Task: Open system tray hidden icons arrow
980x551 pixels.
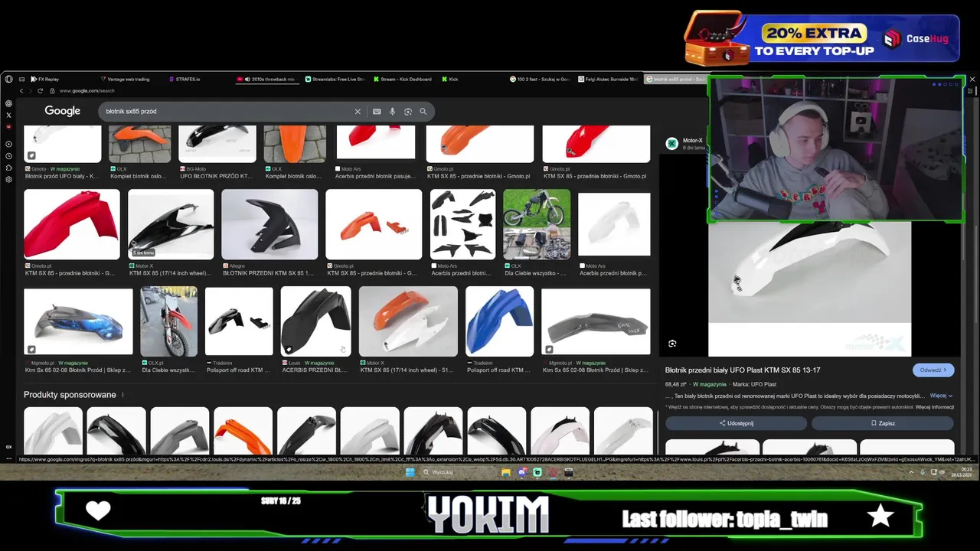Action: tap(911, 472)
